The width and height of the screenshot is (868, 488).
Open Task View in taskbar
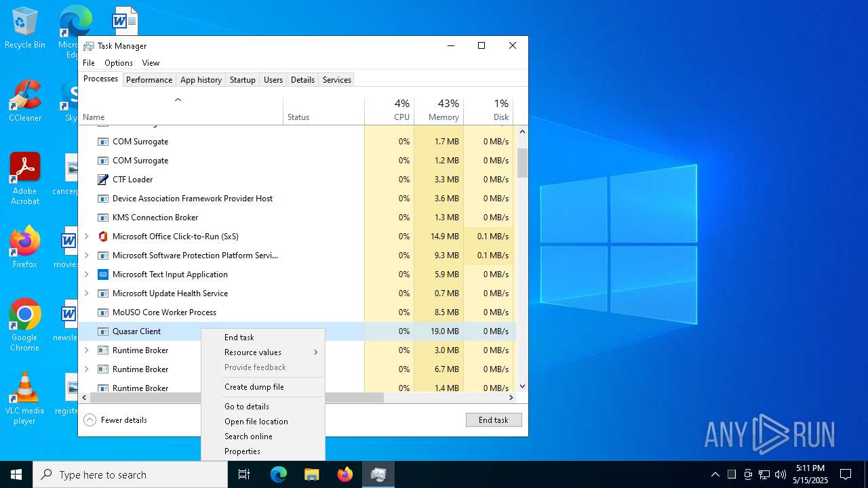click(x=244, y=474)
